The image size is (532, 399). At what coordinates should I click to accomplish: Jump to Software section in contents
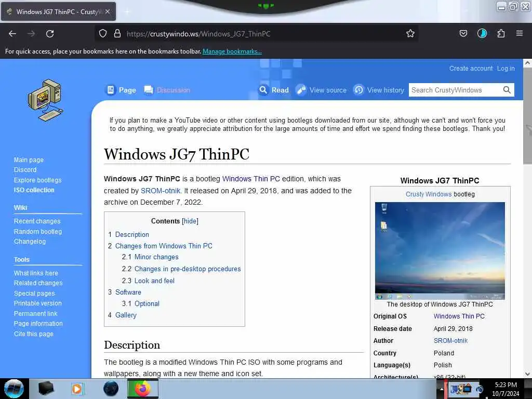point(128,292)
